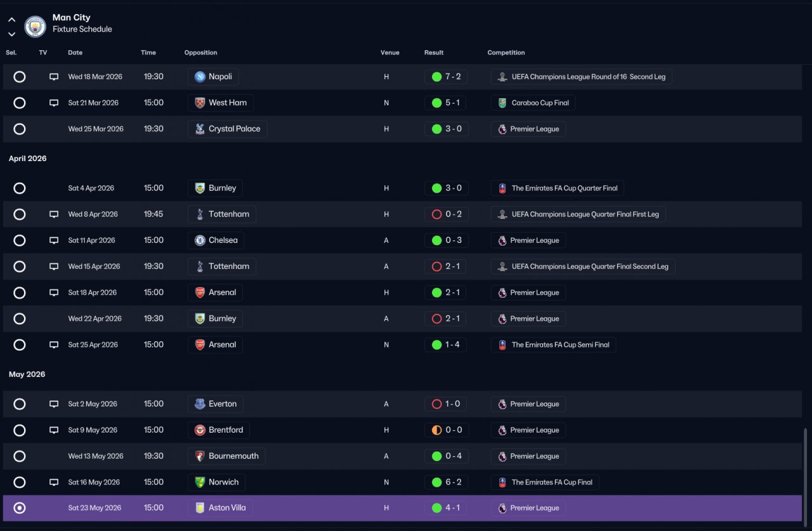Open the Aston Villa 4 - 1 result
The width and height of the screenshot is (812, 531).
coord(446,508)
